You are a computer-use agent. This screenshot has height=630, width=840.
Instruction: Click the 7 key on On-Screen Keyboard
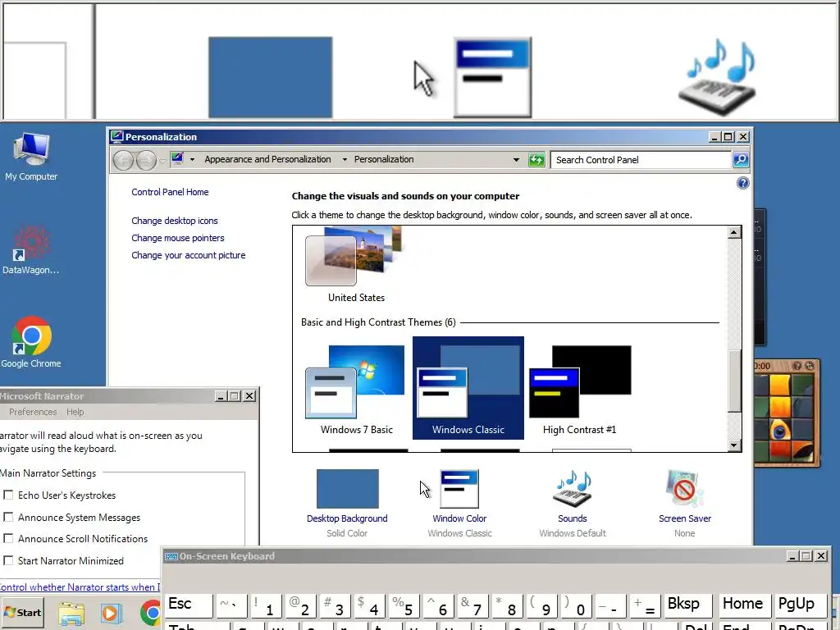(472, 605)
